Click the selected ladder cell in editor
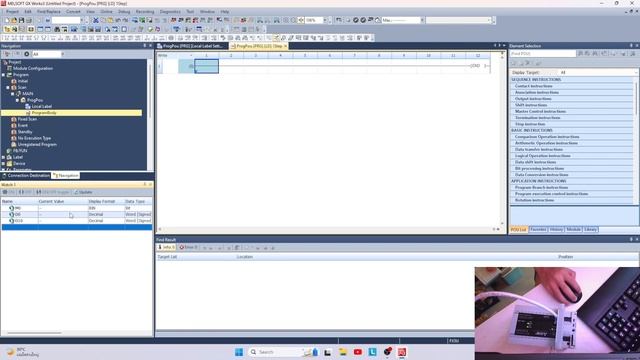The height and width of the screenshot is (360, 640). (206, 66)
